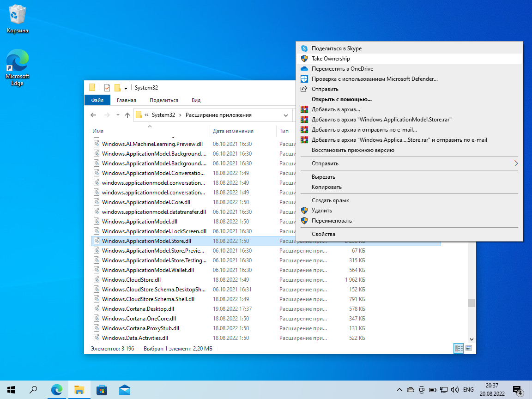This screenshot has height=399, width=532.
Task: Open Microsoft Edge desktop shortcut
Action: tap(17, 67)
